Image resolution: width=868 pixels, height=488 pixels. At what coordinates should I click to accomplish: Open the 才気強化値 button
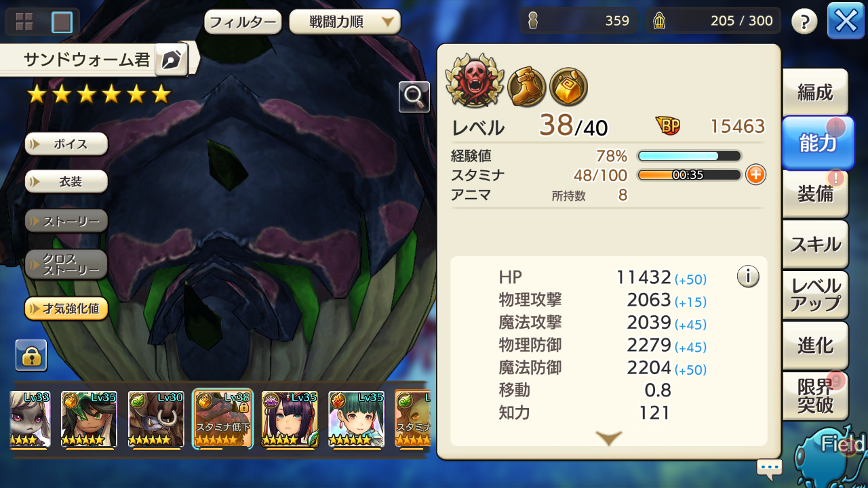pos(66,309)
